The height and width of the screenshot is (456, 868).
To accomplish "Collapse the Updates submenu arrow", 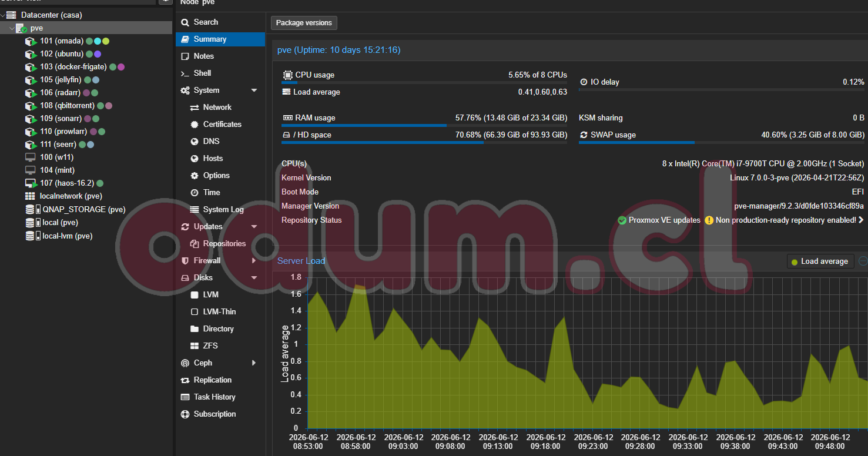I will coord(254,227).
